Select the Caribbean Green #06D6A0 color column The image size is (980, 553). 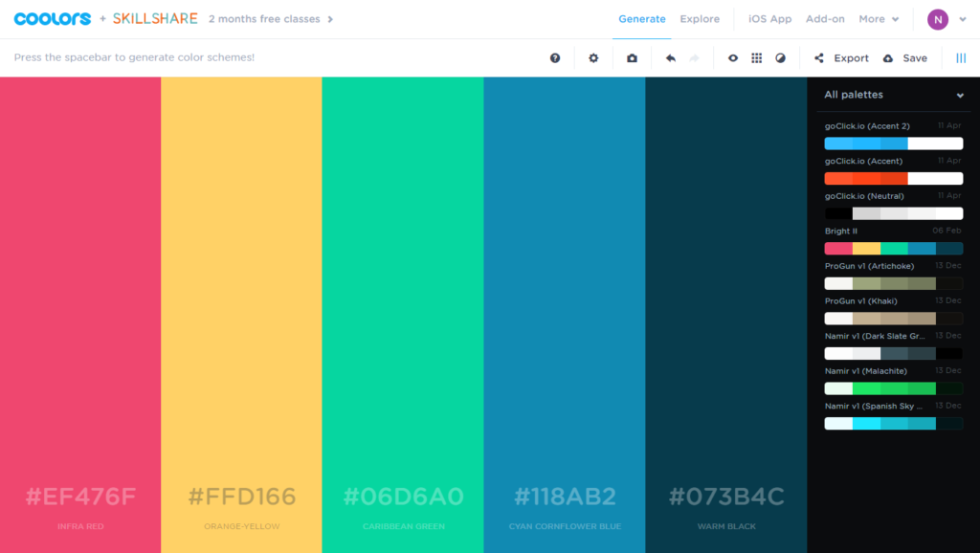click(x=403, y=315)
